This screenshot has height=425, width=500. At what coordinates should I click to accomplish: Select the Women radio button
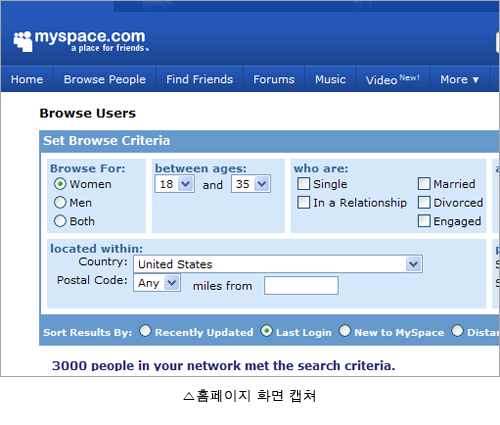(60, 184)
